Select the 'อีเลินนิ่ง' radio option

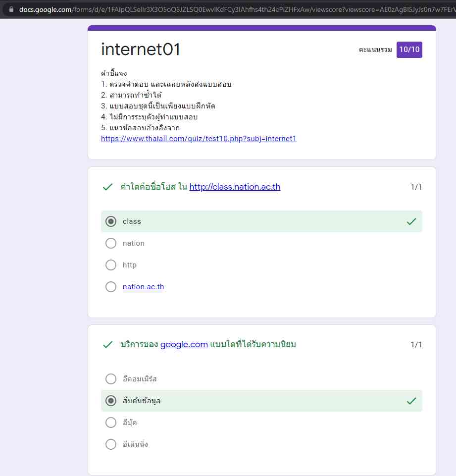[111, 444]
